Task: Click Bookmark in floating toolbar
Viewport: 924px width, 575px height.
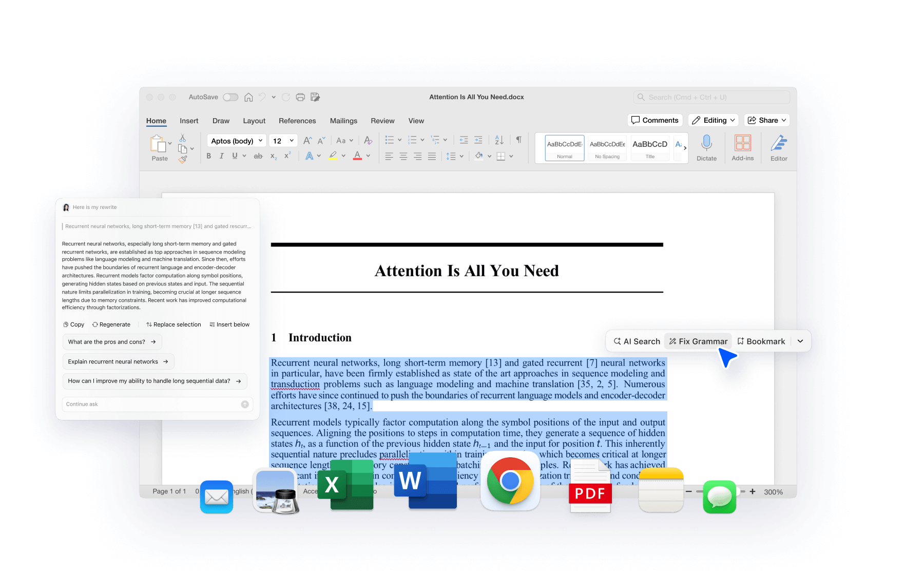Action: point(761,341)
